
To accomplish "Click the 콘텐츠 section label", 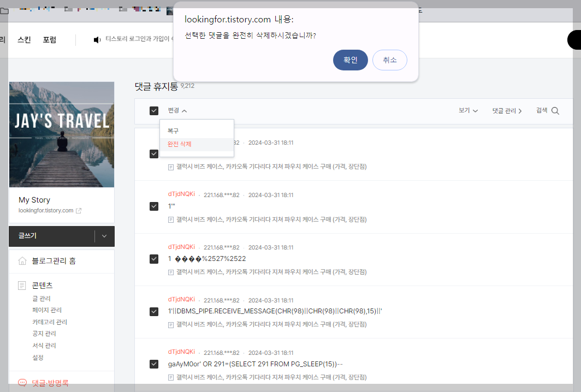I will 42,286.
